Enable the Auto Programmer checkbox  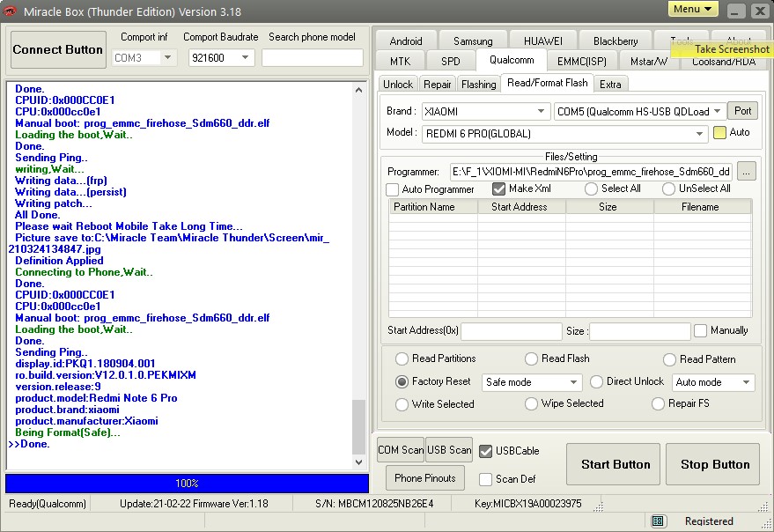click(x=393, y=189)
